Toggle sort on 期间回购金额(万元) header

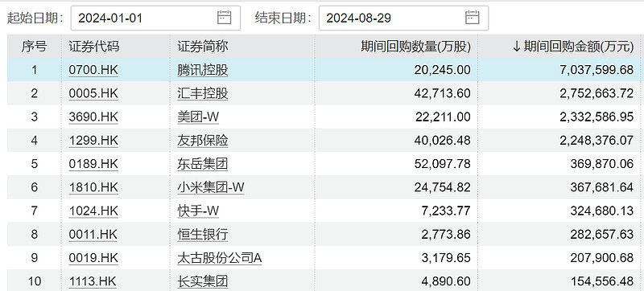coord(573,47)
